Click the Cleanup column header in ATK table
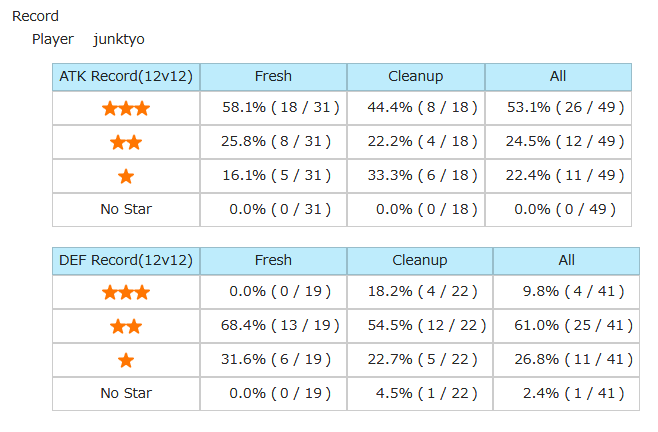The image size is (658, 432). pos(416,76)
